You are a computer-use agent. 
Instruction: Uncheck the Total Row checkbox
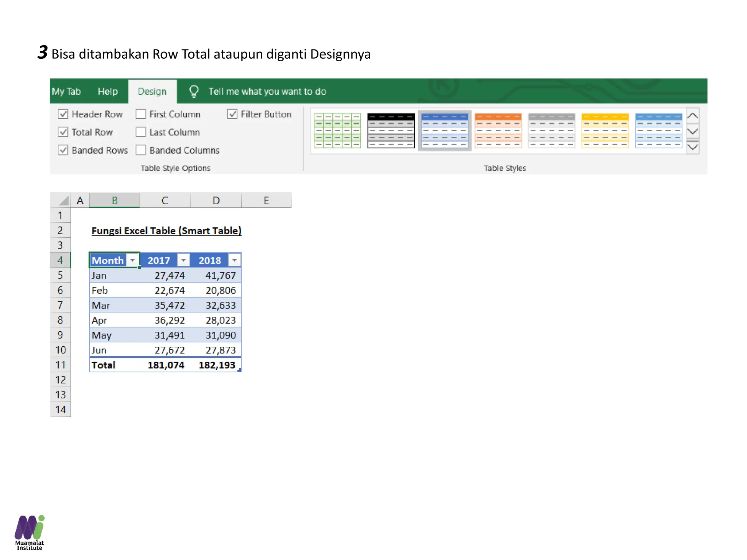(x=63, y=132)
